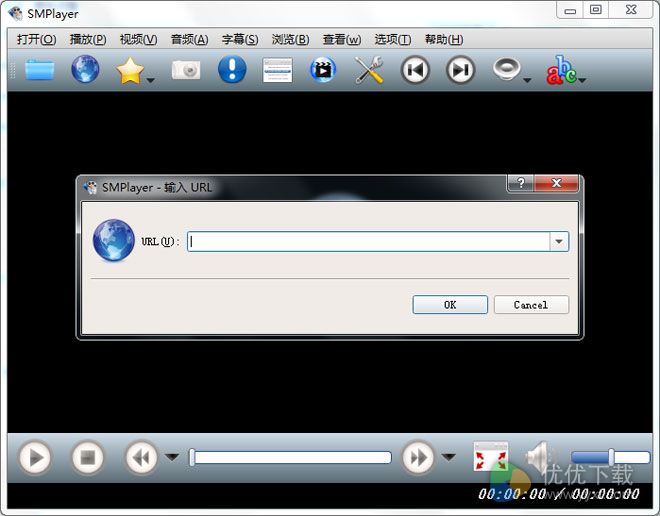Open the 打开(O) menu

click(37, 40)
